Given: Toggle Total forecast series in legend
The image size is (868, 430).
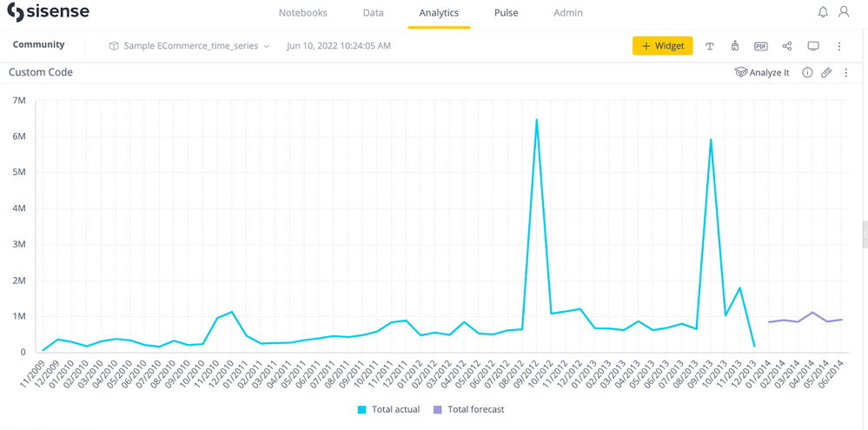Looking at the screenshot, I should point(468,409).
